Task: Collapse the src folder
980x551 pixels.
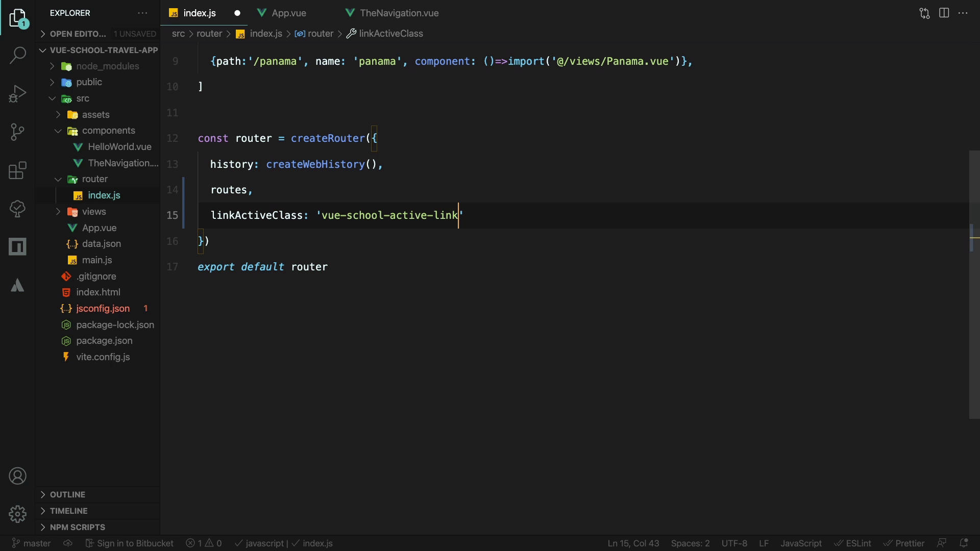Action: pos(98,98)
